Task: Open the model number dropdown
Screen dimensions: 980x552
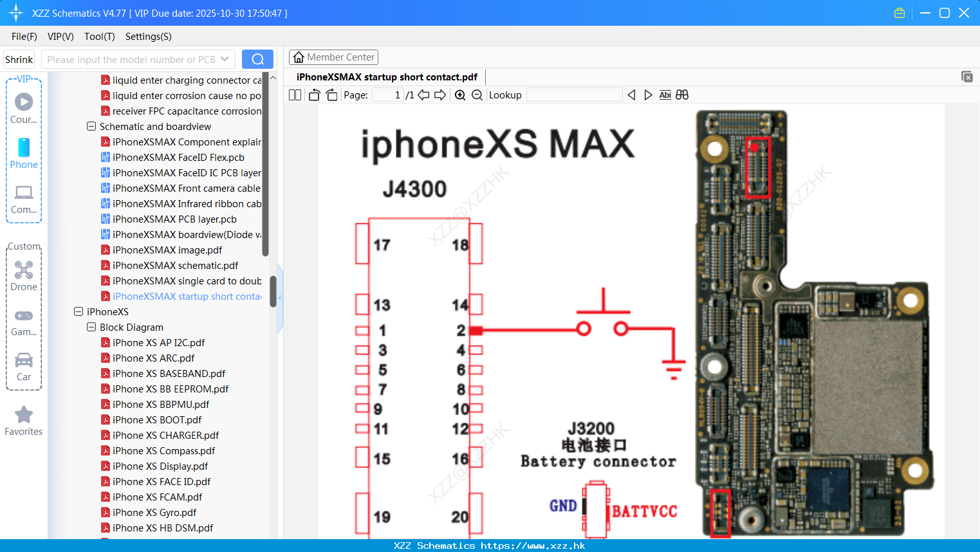Action: click(x=225, y=59)
